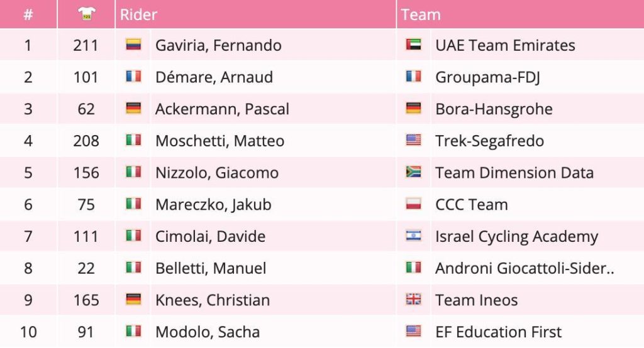Sort by the Team column header
This screenshot has width=644, height=348.
click(421, 14)
